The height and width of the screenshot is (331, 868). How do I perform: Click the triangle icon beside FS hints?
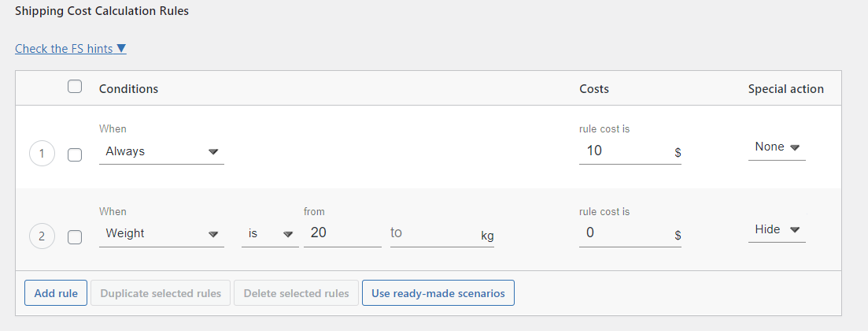click(x=122, y=49)
